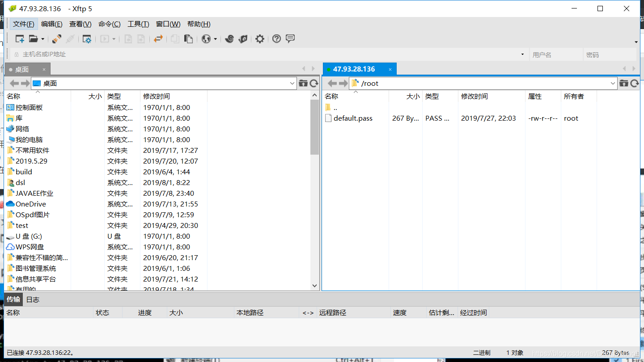This screenshot has width=644, height=362.
Task: Click the Xmanager launch icon
Action: (243, 39)
